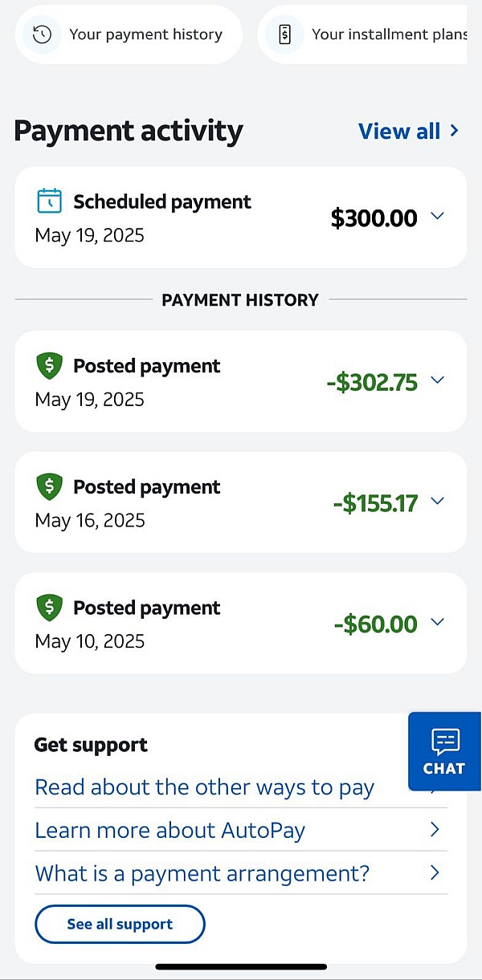Click green shield icon for May 16 payment
Image resolution: width=482 pixels, height=980 pixels.
[49, 486]
